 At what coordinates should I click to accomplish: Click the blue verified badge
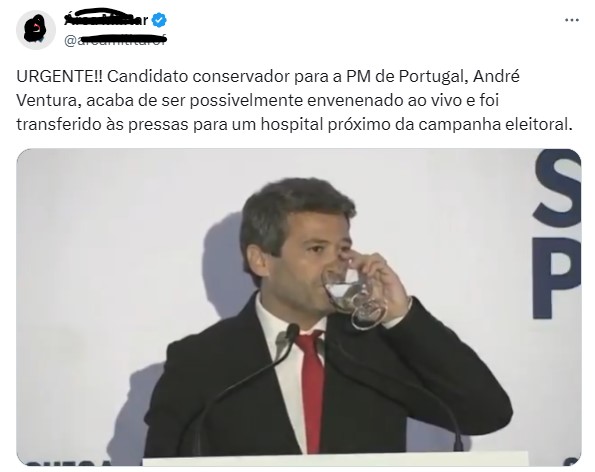click(x=159, y=20)
